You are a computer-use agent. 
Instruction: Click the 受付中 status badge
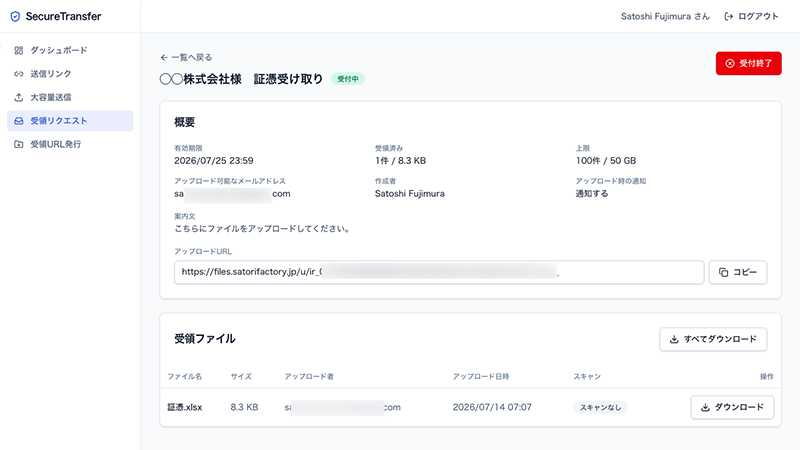tap(348, 79)
